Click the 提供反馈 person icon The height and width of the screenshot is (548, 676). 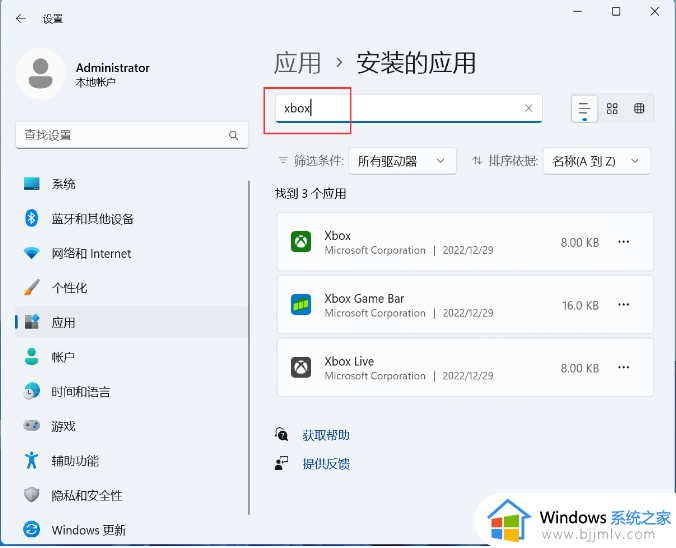click(x=282, y=463)
